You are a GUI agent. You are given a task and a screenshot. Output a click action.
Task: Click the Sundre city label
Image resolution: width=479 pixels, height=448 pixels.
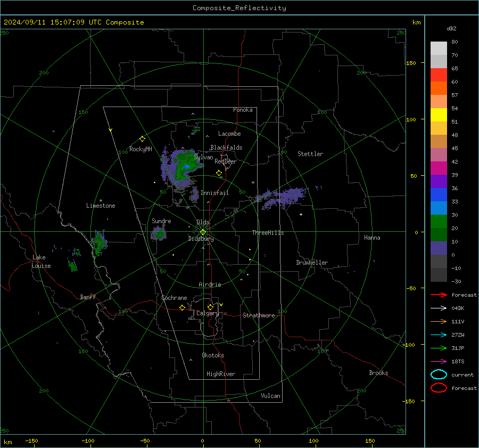[x=161, y=221]
